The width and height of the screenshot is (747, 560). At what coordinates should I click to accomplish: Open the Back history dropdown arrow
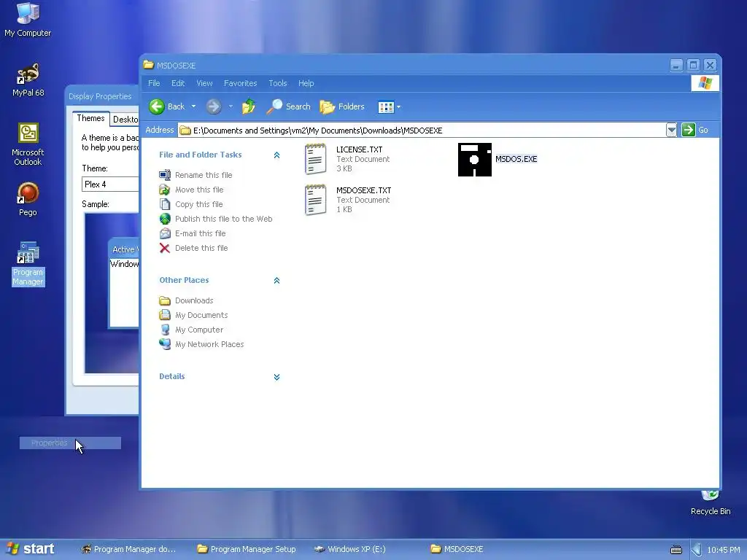(193, 106)
